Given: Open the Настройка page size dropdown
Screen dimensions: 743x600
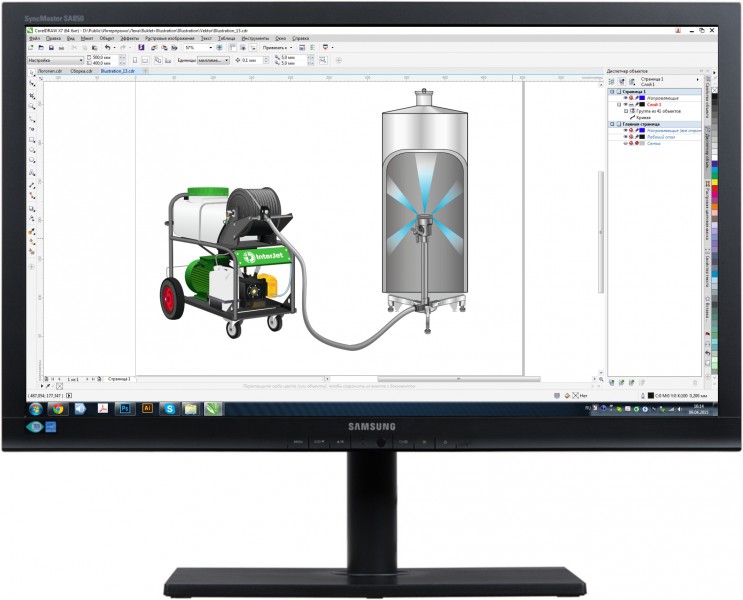Looking at the screenshot, I should point(81,60).
